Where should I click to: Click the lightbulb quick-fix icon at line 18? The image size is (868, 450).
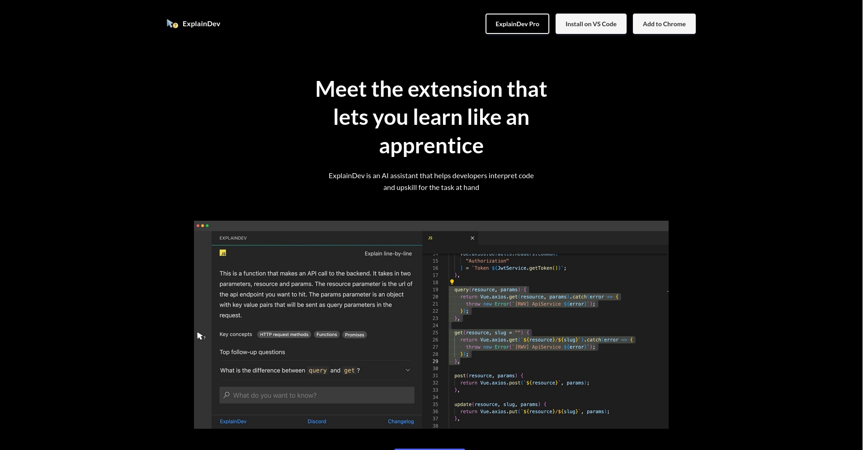pyautogui.click(x=452, y=282)
